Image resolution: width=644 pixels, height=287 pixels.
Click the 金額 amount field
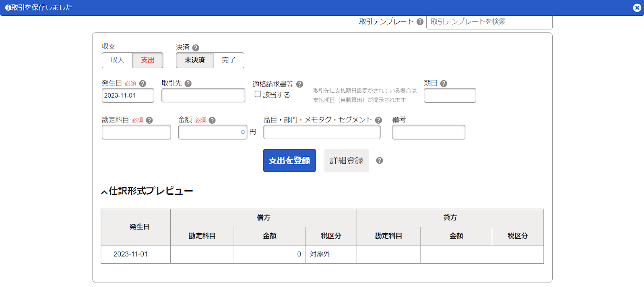pos(213,132)
